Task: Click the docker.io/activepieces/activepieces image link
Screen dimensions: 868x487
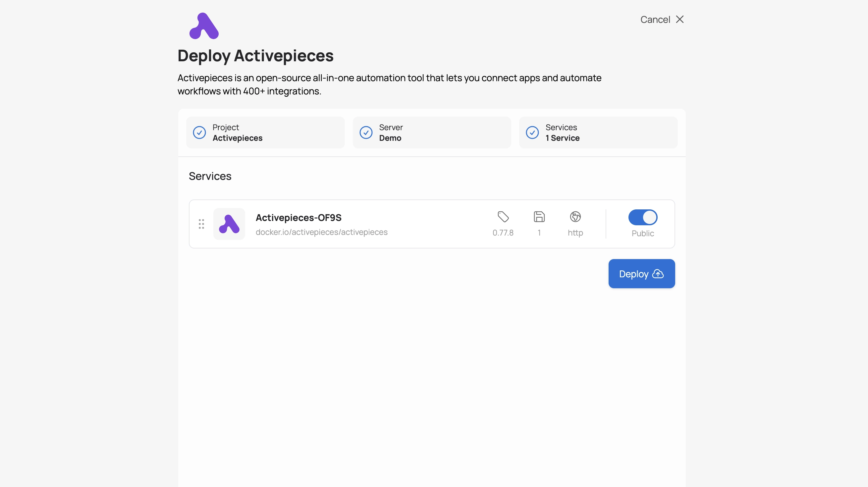Action: point(321,232)
